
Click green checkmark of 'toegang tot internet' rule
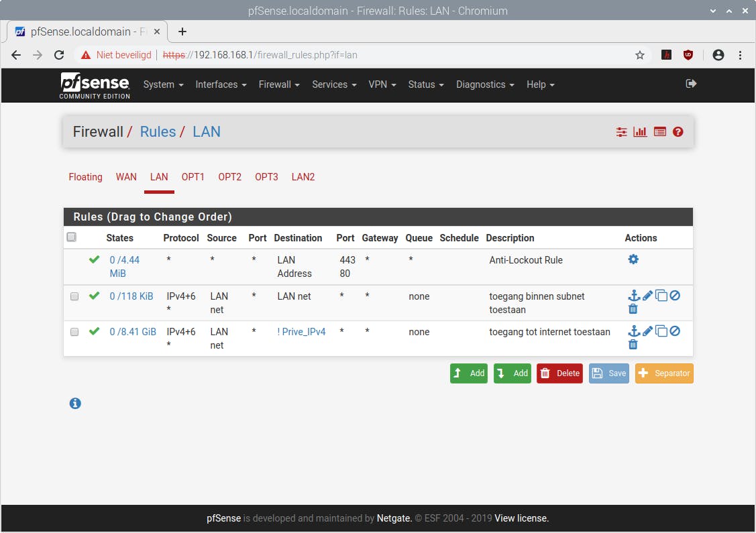(94, 332)
